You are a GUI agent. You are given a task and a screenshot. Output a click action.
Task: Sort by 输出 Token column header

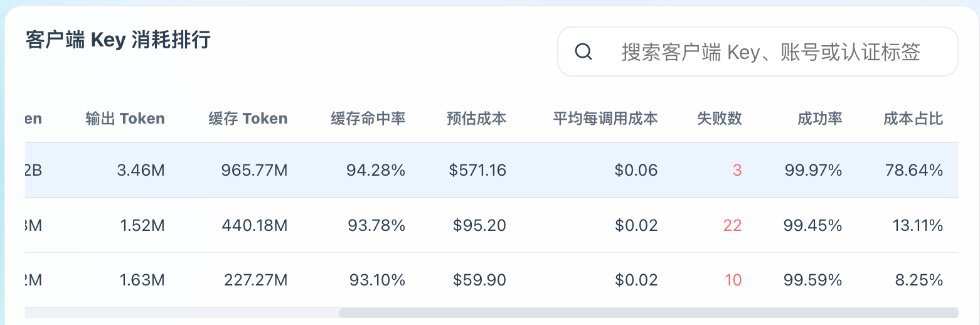pyautogui.click(x=125, y=119)
